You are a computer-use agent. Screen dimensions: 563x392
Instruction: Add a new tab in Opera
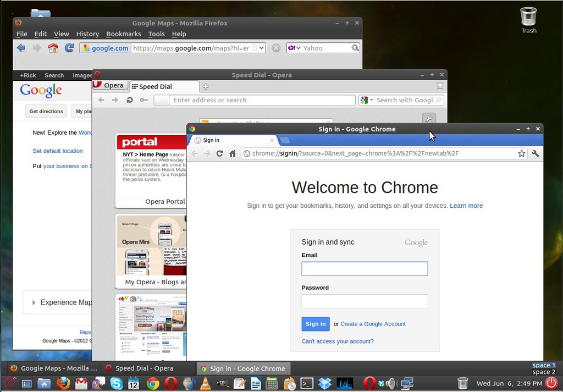tap(206, 86)
